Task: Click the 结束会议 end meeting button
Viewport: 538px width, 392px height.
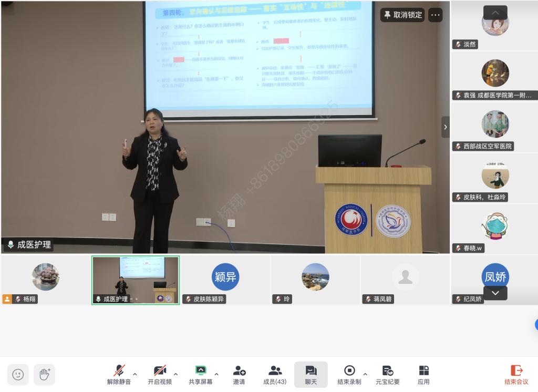Action: pos(516,374)
